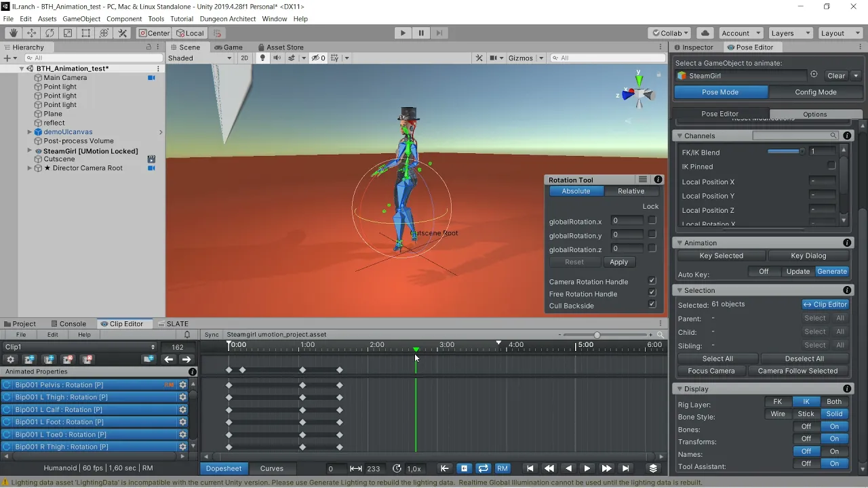Switch to the Inspector tab
This screenshot has height=488, width=868.
coord(692,47)
